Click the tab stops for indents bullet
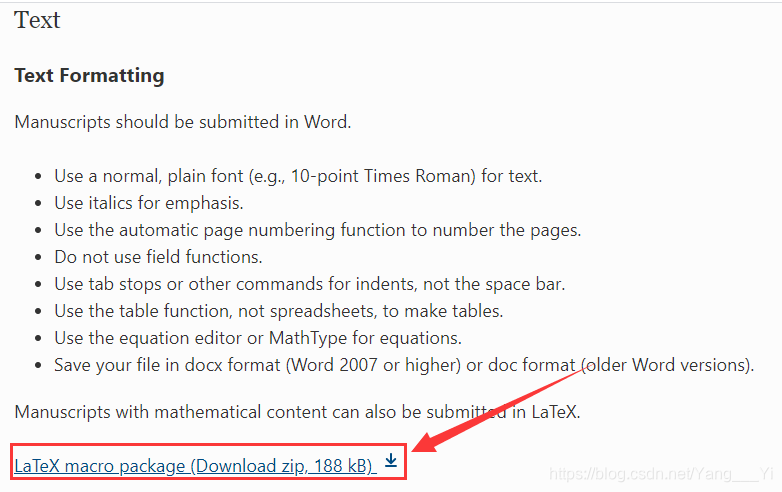Screen dimensions: 782x492 (310, 284)
